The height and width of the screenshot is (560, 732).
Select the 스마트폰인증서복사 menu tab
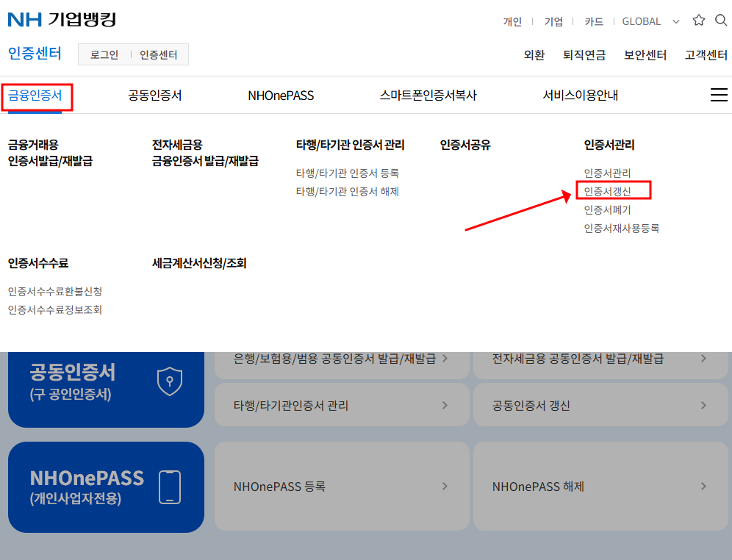coord(428,96)
